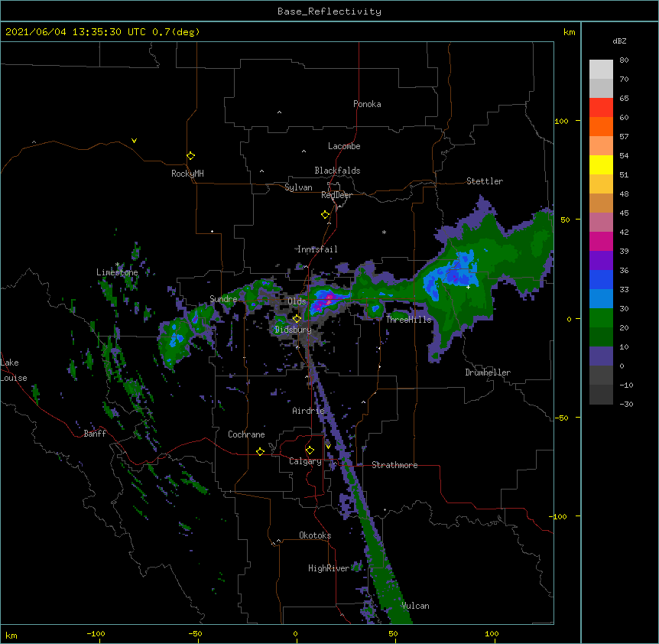Click the white plus marker in eastern storm

(468, 287)
